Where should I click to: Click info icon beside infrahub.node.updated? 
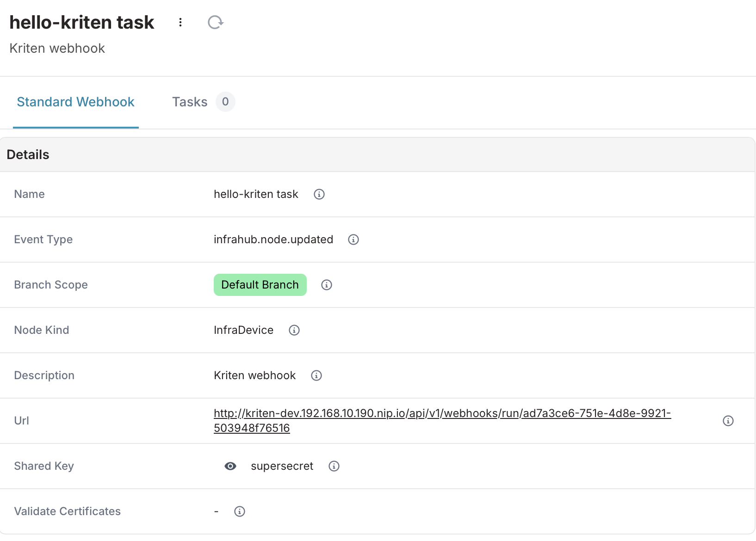tap(353, 240)
